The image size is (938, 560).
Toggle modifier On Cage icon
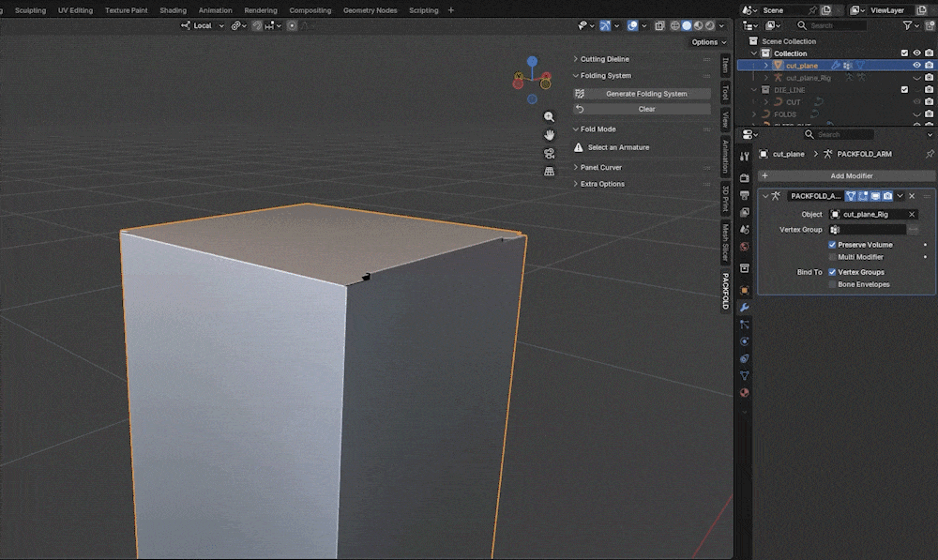pyautogui.click(x=863, y=196)
